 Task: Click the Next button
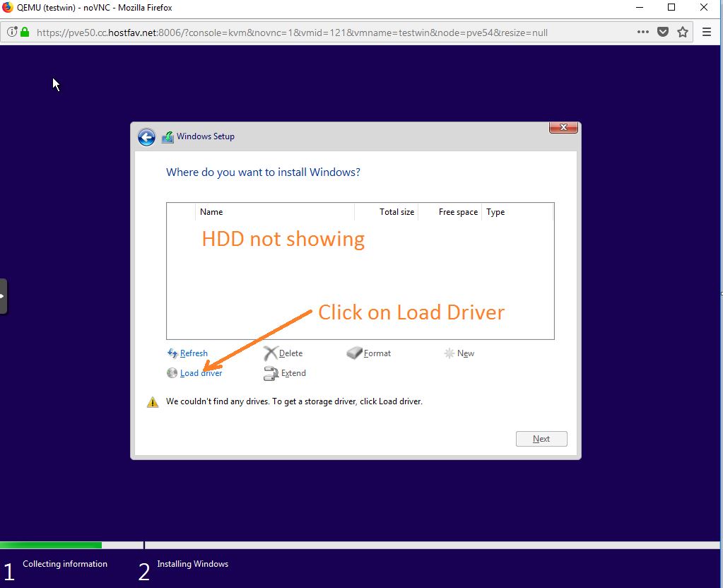point(541,439)
